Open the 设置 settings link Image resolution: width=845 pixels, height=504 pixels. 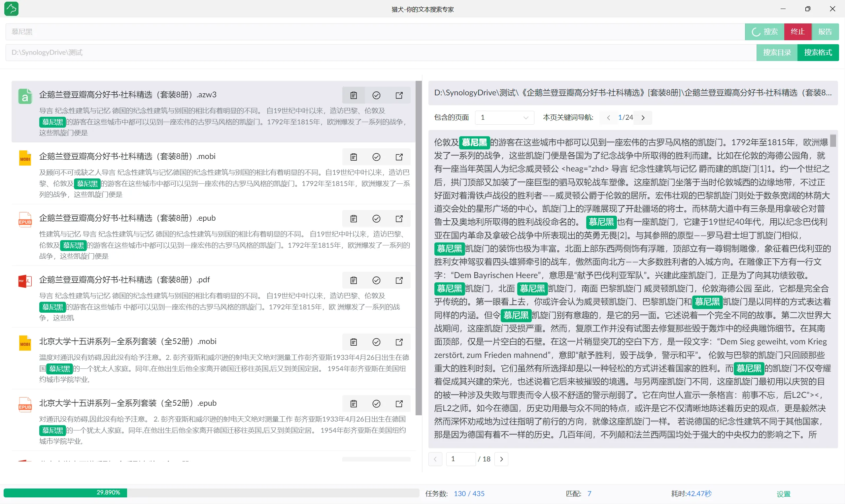point(783,494)
